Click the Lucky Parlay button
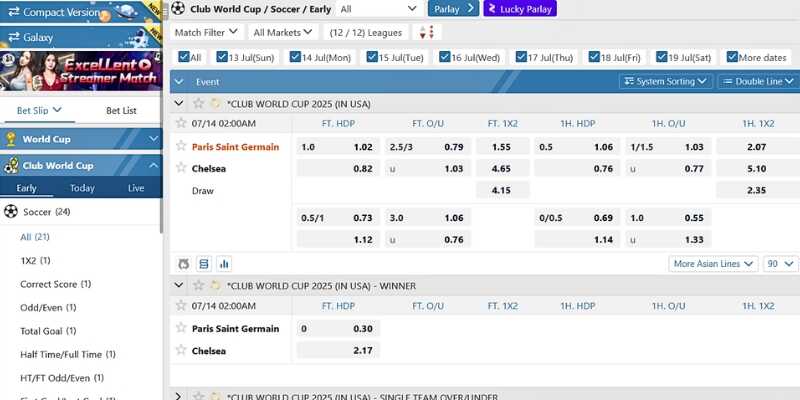This screenshot has height=400, width=800. pyautogui.click(x=520, y=9)
